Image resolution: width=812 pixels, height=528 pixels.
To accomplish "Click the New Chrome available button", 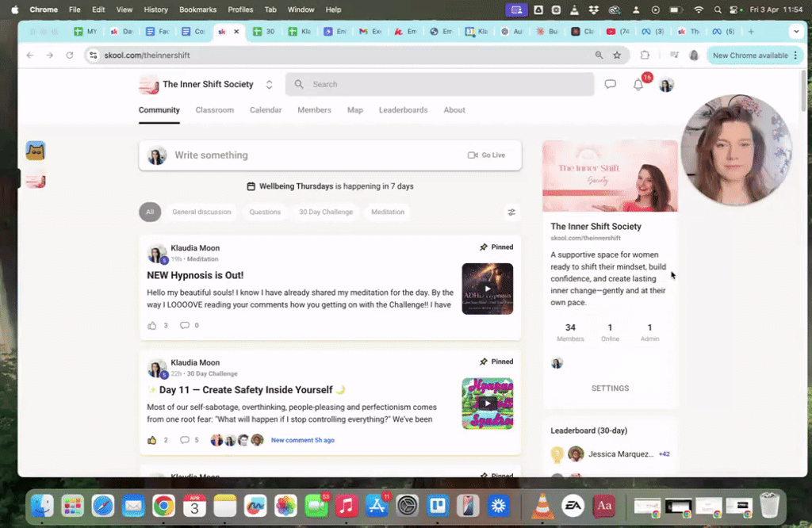I will point(755,55).
